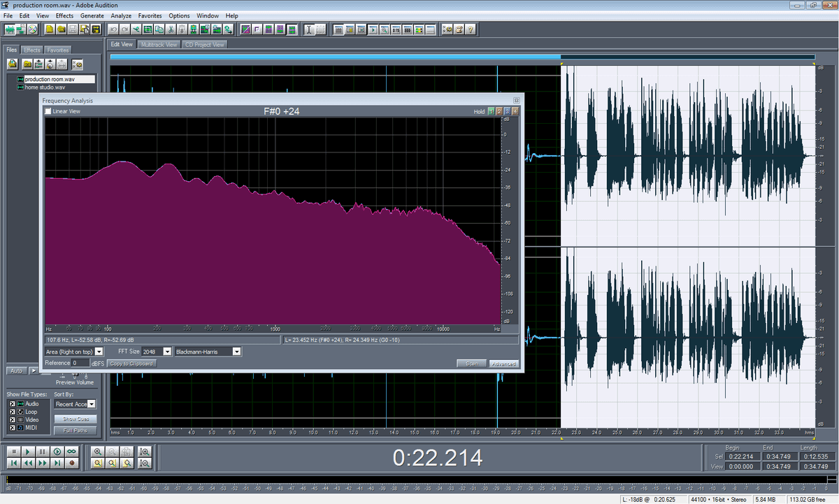839x504 pixels.
Task: Click Go to End transport button
Action: coord(57,463)
